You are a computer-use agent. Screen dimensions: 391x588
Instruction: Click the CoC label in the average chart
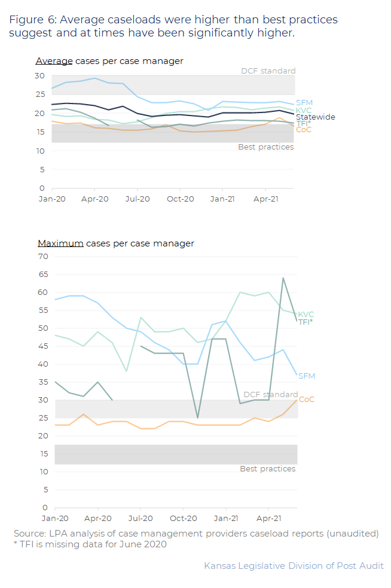(x=304, y=130)
